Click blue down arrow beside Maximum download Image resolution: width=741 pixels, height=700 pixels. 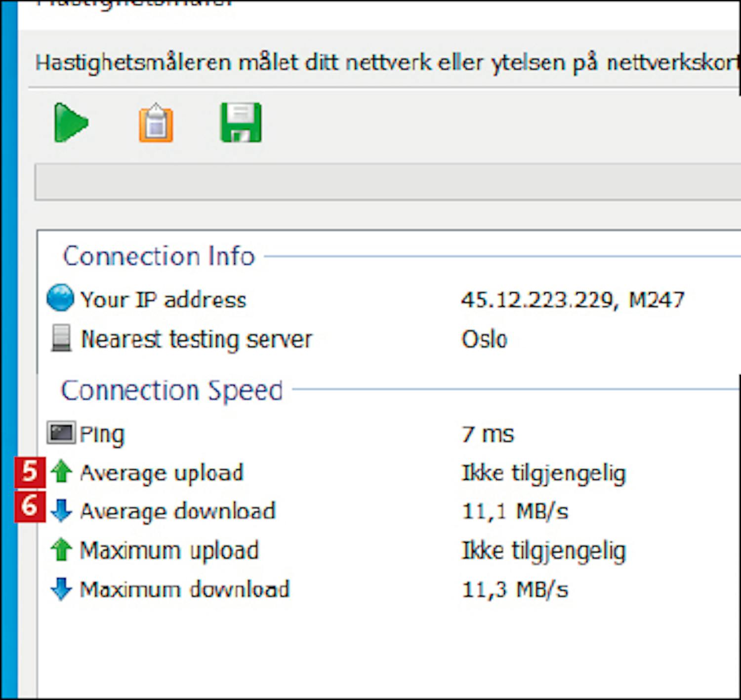coord(62,588)
